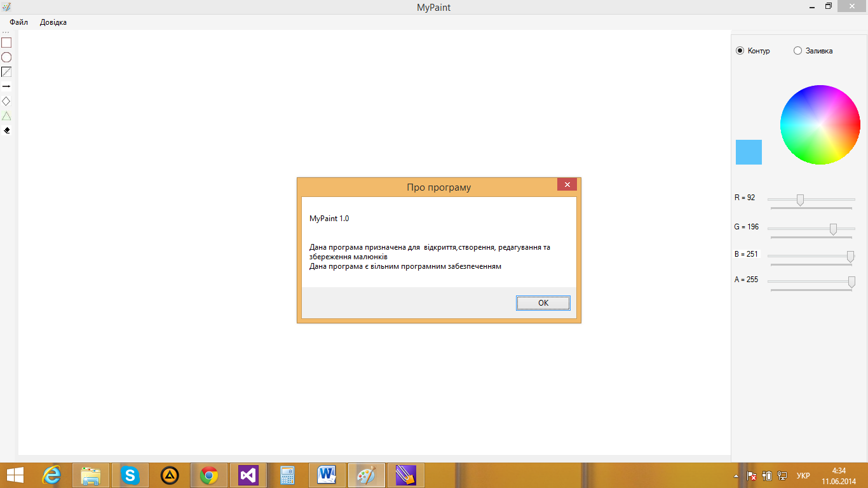Select the green Triangle tool
Viewport: 868px width, 488px height.
click(6, 116)
